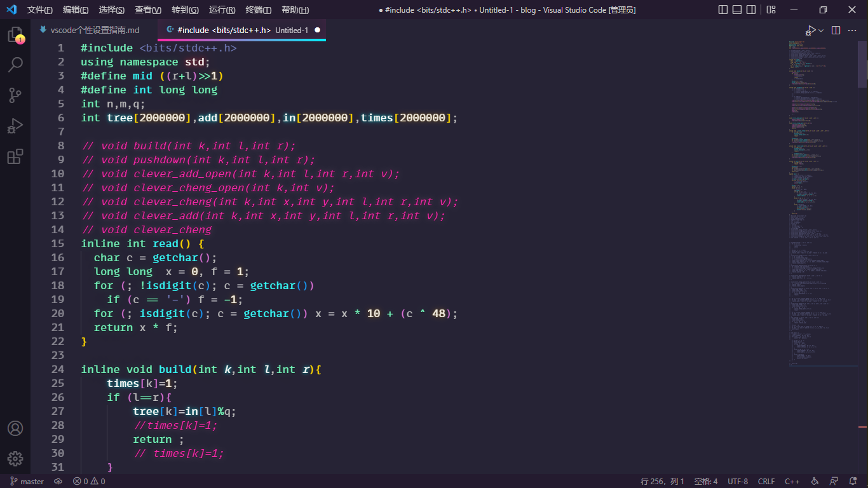Click the paint bucket status bar icon

coord(815,482)
